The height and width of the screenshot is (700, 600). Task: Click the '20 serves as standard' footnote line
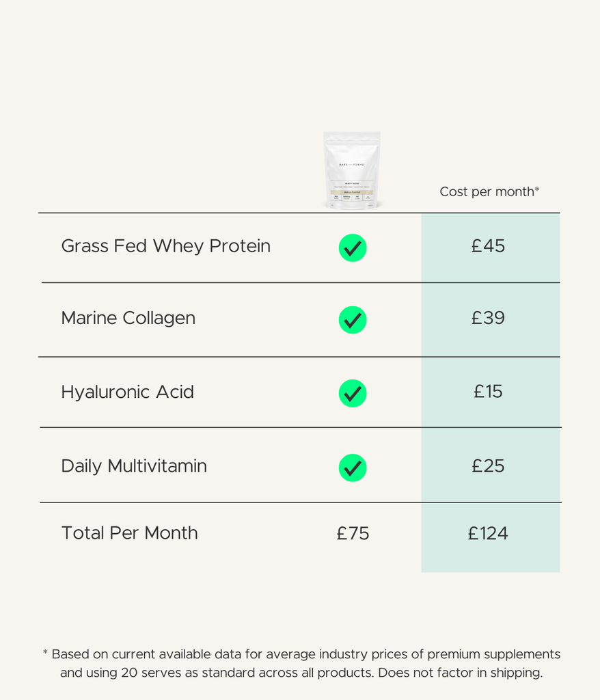click(x=301, y=673)
